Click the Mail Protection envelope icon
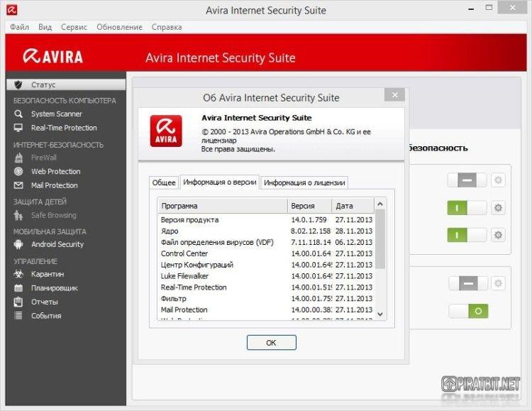 [x=18, y=185]
